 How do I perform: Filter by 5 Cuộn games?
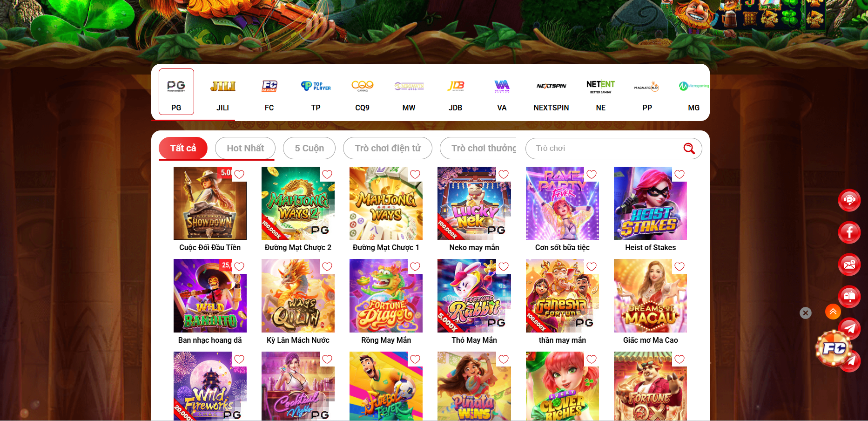click(310, 148)
